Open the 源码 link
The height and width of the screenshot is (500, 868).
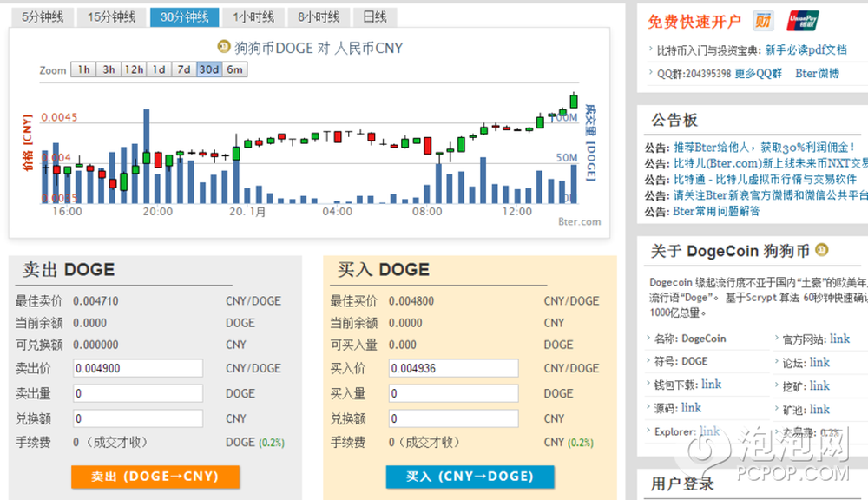pos(692,408)
